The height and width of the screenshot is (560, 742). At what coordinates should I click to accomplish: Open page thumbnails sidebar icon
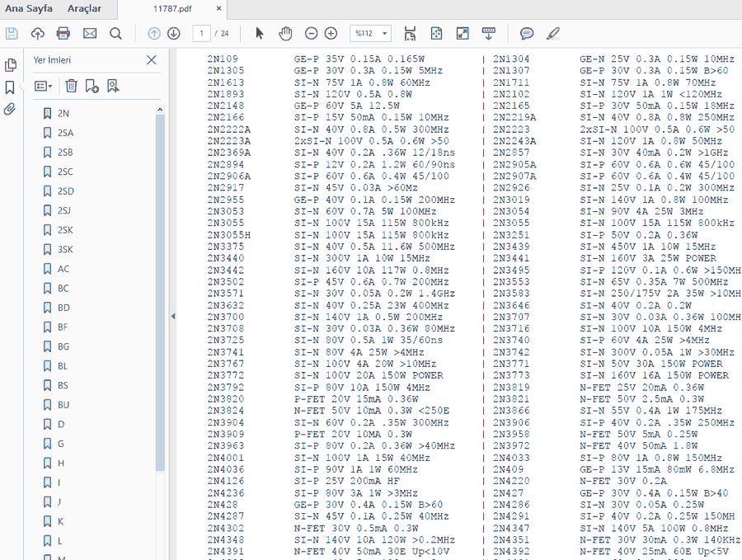click(x=11, y=65)
